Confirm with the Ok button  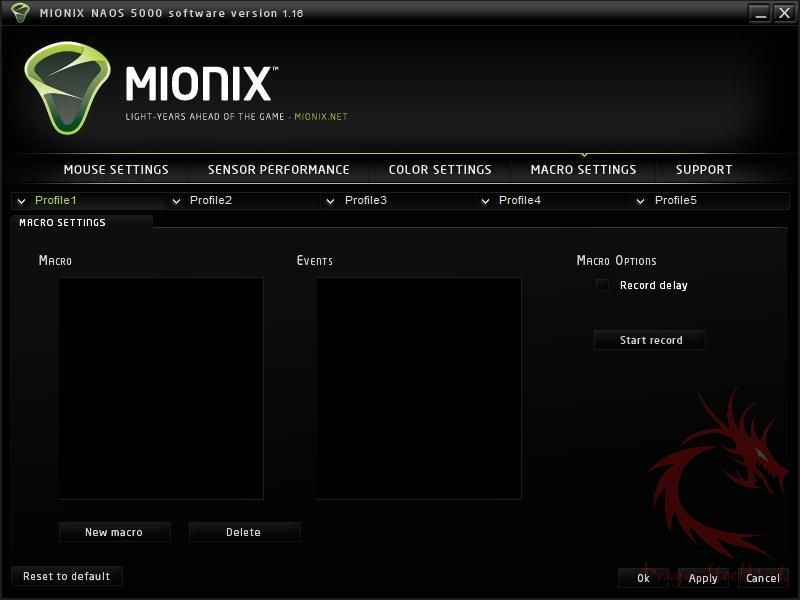pos(643,578)
